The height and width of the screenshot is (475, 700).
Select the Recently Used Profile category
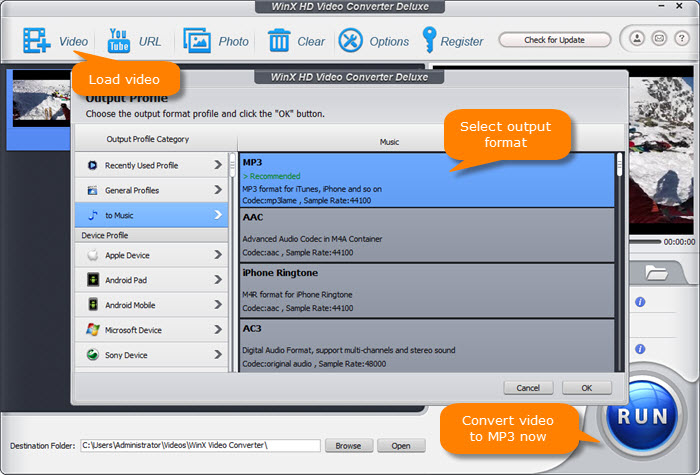pos(151,165)
